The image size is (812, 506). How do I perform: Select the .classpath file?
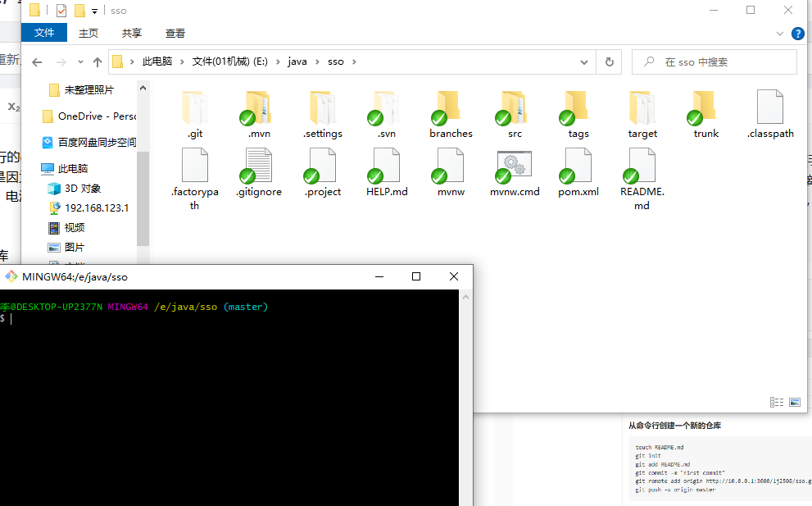[x=770, y=115]
